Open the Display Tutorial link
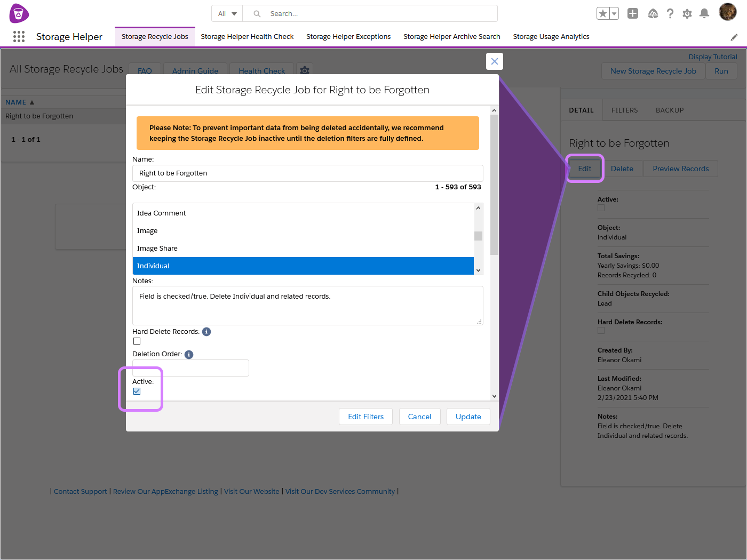This screenshot has width=747, height=560. tap(713, 57)
